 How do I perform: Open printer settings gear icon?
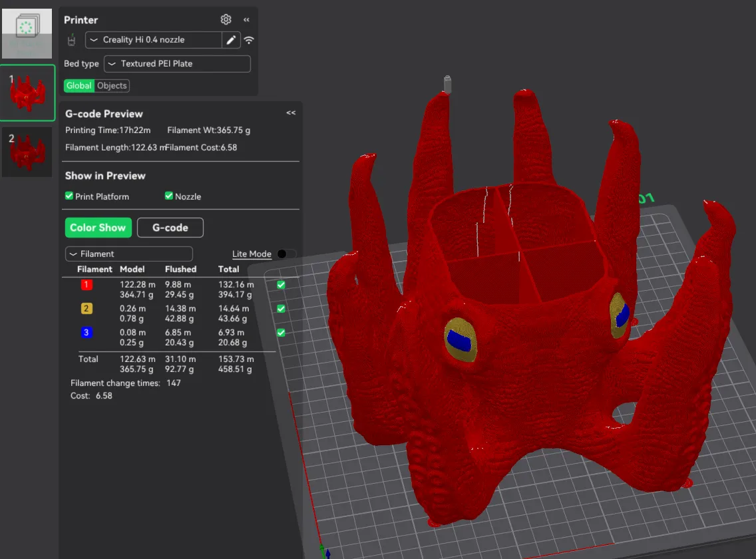[226, 19]
